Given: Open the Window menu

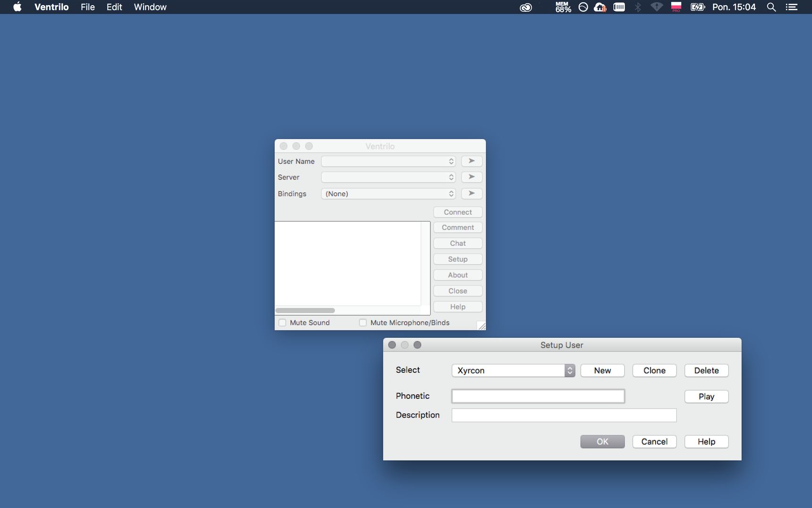Looking at the screenshot, I should click(x=150, y=7).
